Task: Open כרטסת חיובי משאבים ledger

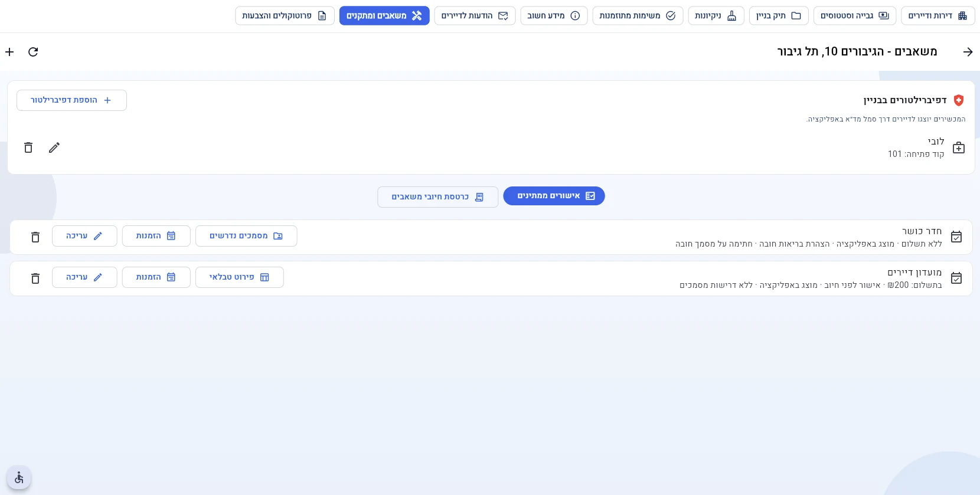Action: click(x=437, y=197)
